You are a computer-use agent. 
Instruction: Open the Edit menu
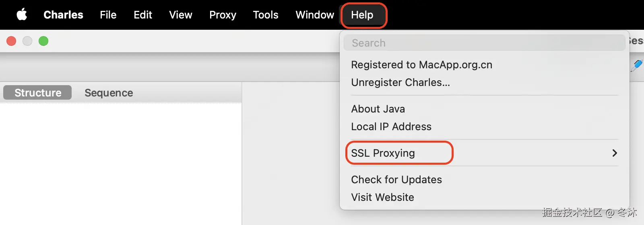tap(143, 15)
